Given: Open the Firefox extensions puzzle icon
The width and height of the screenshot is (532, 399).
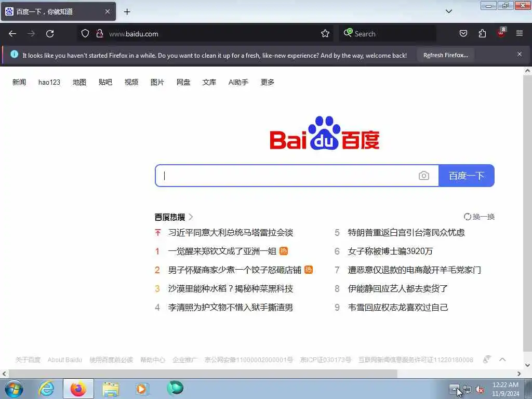Looking at the screenshot, I should coord(482,33).
